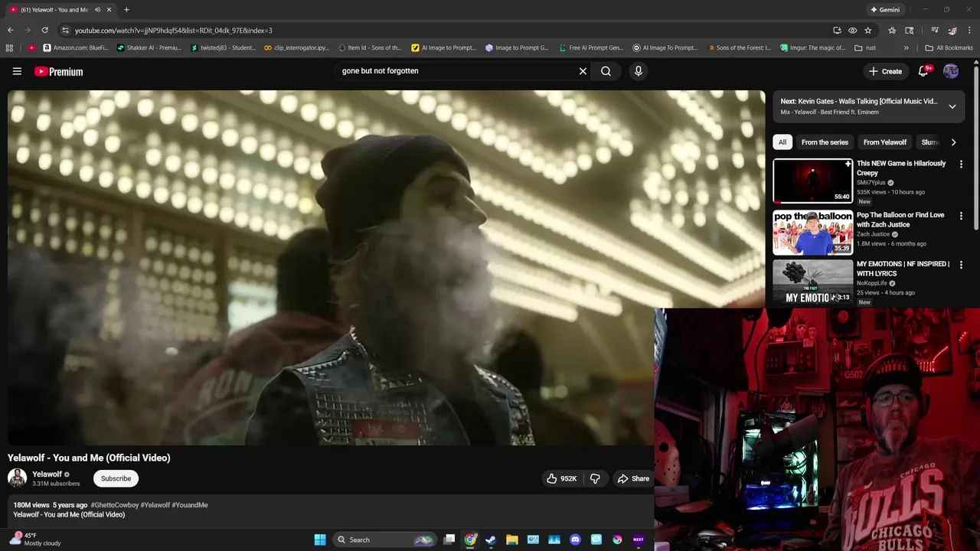Open Windows Start menu
The height and width of the screenshot is (551, 980).
tap(320, 540)
